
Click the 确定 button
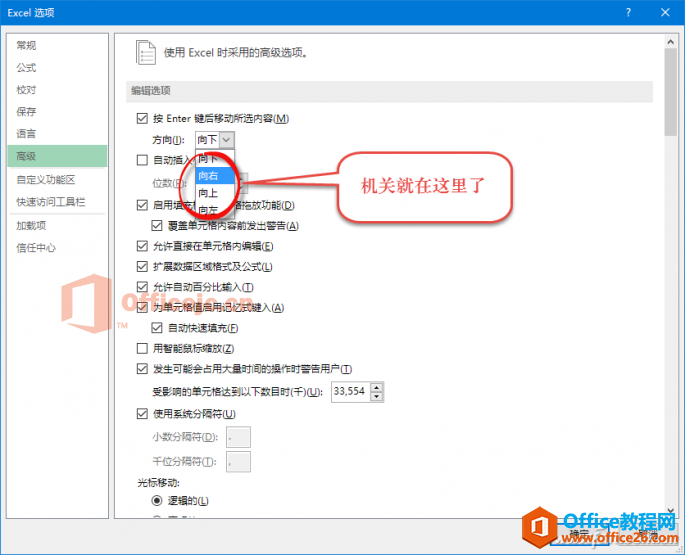coord(580,534)
